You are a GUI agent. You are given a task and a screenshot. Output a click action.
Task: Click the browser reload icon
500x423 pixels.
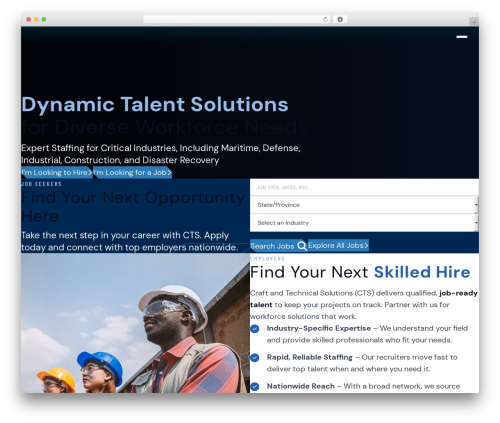[325, 19]
